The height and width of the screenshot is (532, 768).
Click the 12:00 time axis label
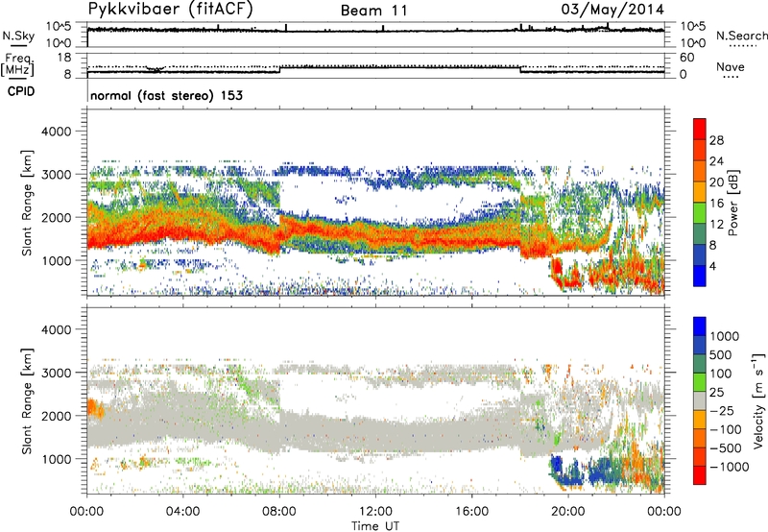(375, 511)
